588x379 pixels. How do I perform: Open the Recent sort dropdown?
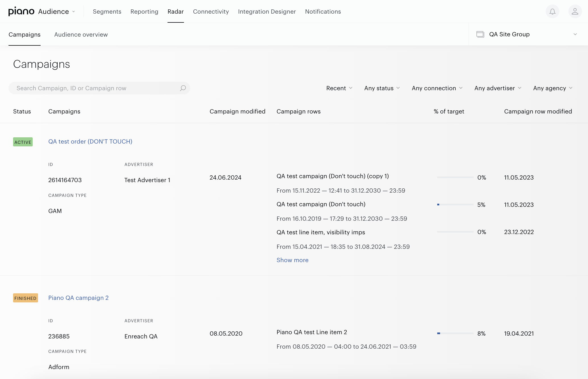pyautogui.click(x=339, y=88)
